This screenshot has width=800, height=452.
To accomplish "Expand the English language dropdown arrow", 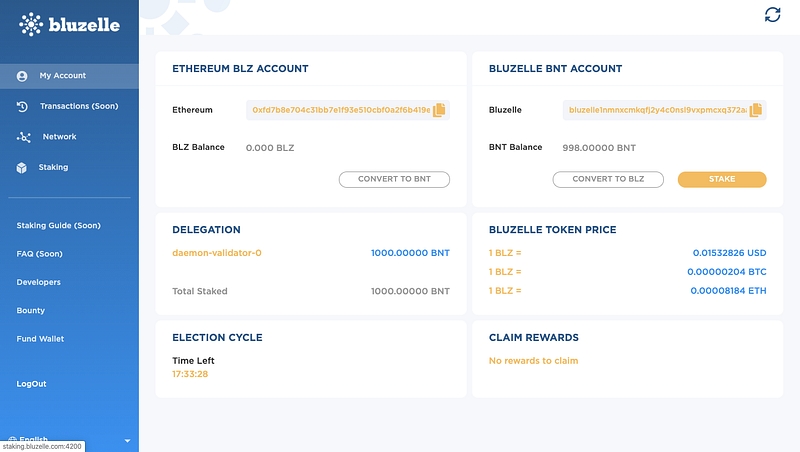I will (x=127, y=440).
